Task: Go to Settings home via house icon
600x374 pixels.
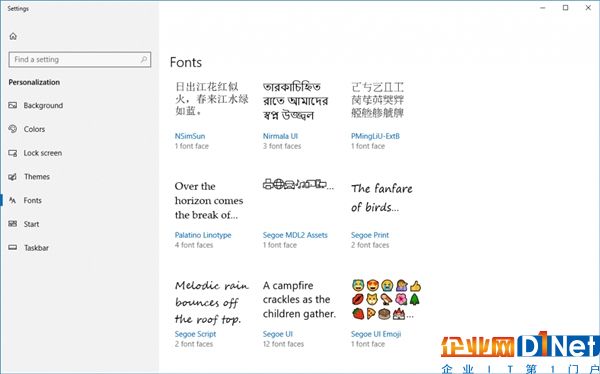Action: pyautogui.click(x=13, y=36)
